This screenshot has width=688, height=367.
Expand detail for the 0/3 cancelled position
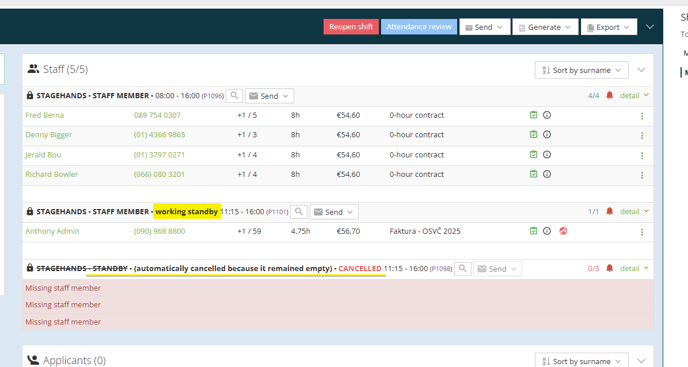[634, 268]
